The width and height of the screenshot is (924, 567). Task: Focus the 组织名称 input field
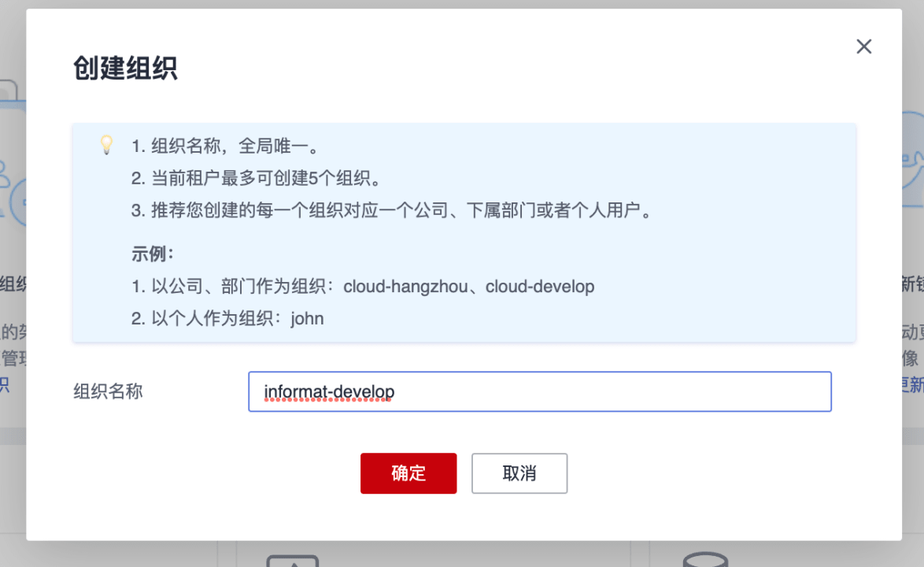click(x=539, y=391)
